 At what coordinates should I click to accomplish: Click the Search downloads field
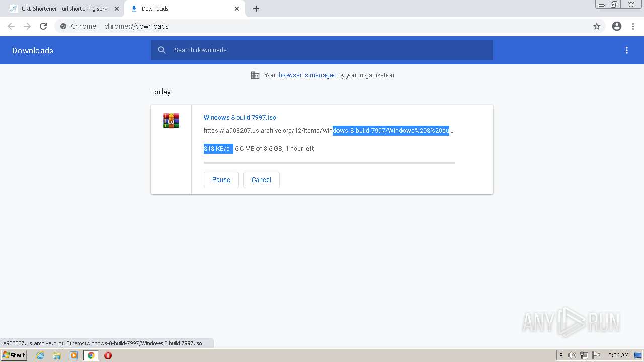(x=322, y=50)
